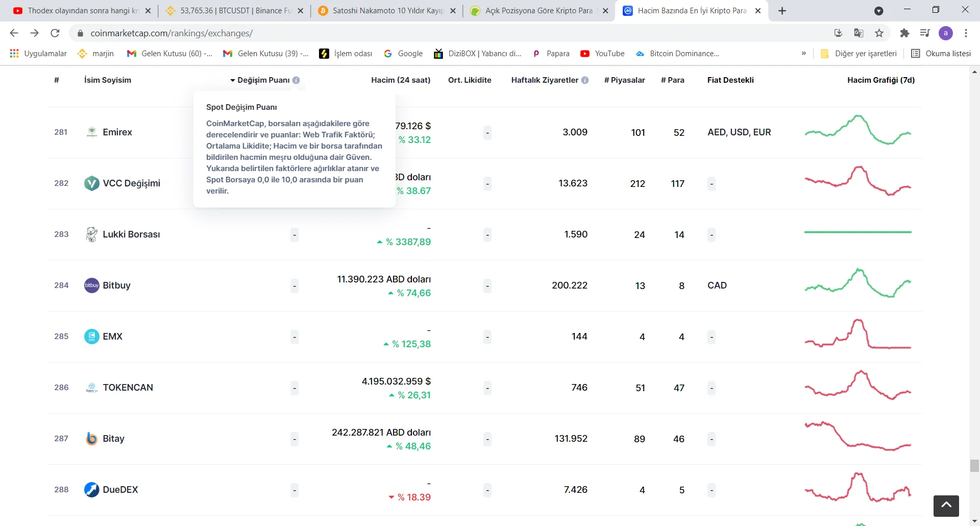Close the Thodex olayından sonra tab
980x526 pixels.
pyautogui.click(x=148, y=11)
